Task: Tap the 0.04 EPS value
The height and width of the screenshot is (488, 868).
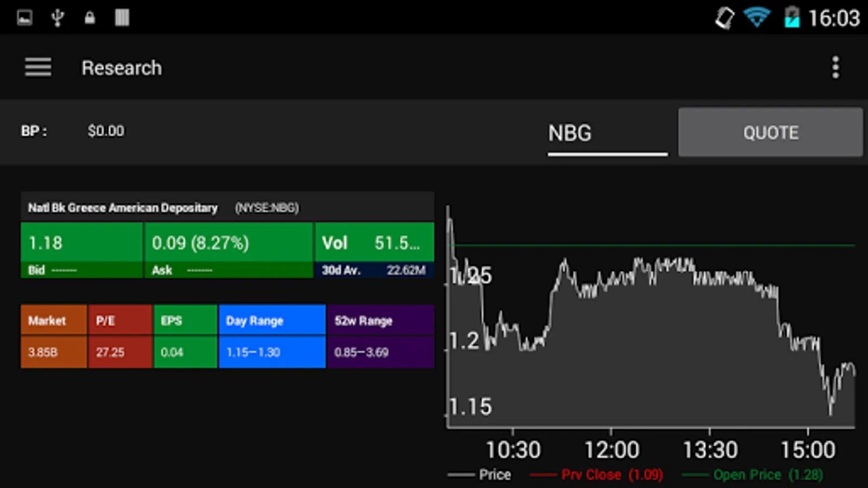Action: point(186,352)
